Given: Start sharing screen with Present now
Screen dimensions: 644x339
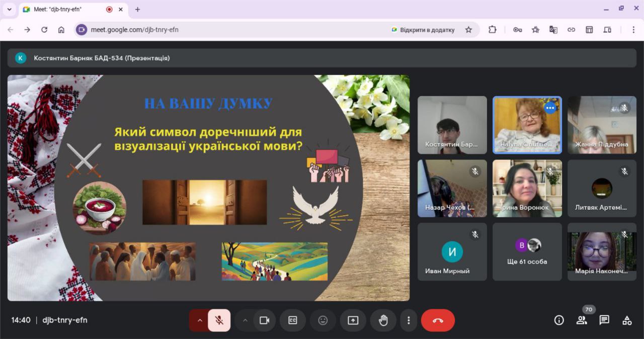Looking at the screenshot, I should click(353, 320).
